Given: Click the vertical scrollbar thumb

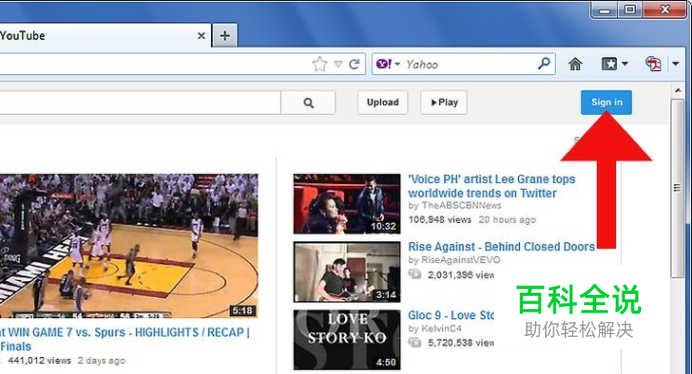Looking at the screenshot, I should [678, 188].
